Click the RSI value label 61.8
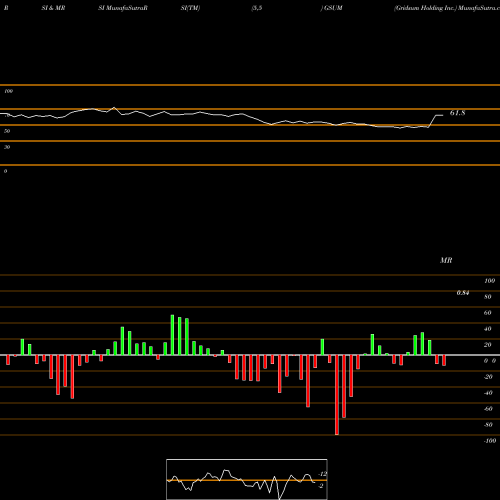 coord(457,113)
